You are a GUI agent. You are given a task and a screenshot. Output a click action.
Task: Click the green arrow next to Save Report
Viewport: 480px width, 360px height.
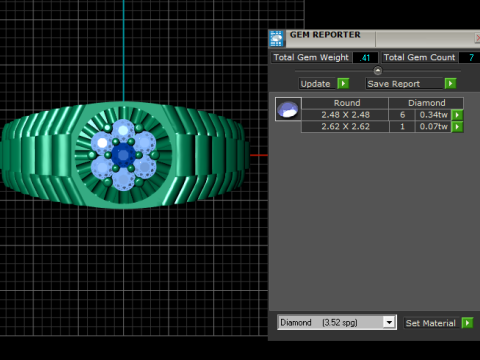[450, 83]
